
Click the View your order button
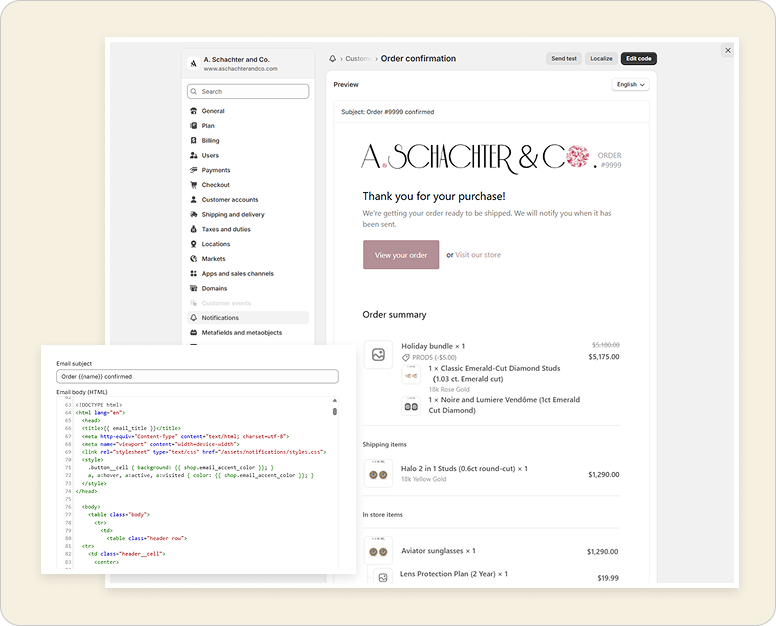tap(401, 255)
